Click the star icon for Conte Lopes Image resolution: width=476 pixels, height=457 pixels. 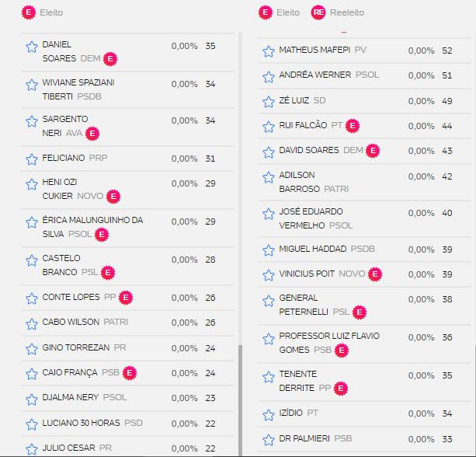31,298
